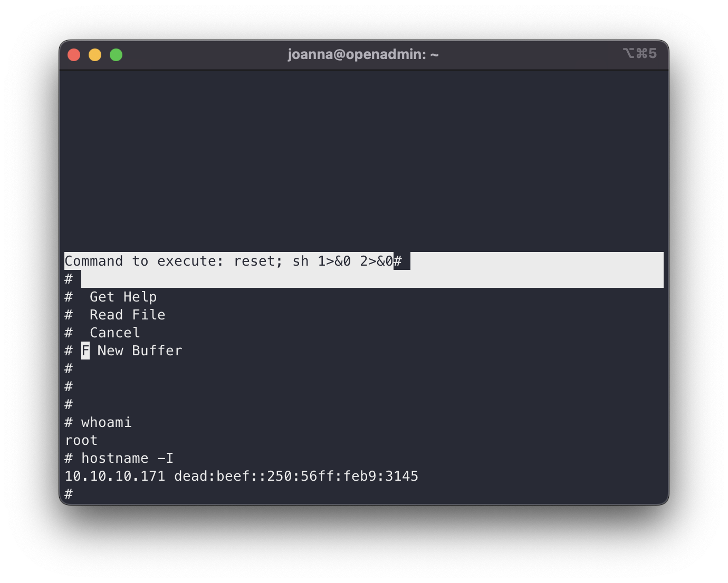Click the red close window button
The width and height of the screenshot is (728, 583).
[x=74, y=55]
